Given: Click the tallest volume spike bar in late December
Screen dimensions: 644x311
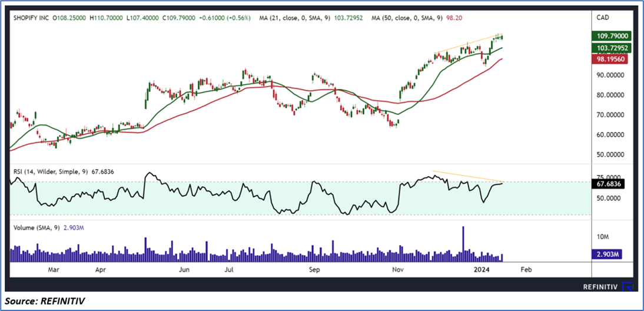Looking at the screenshot, I should pos(463,244).
